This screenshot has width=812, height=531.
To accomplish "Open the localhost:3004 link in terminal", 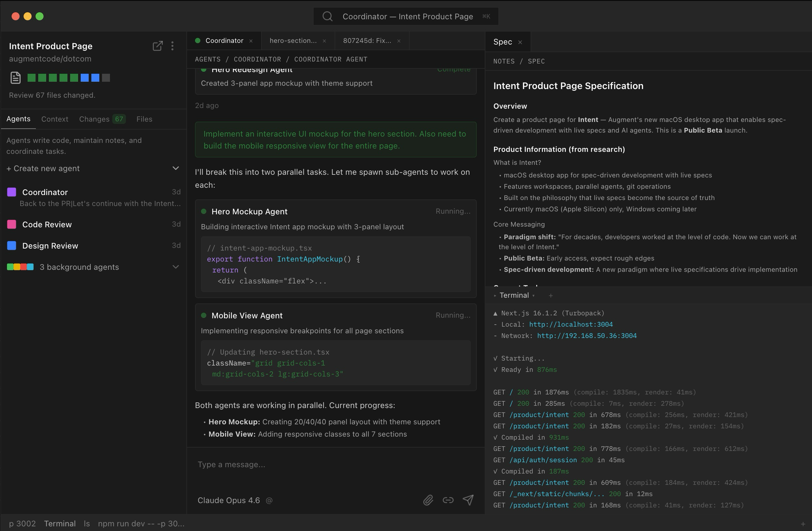I will (571, 325).
